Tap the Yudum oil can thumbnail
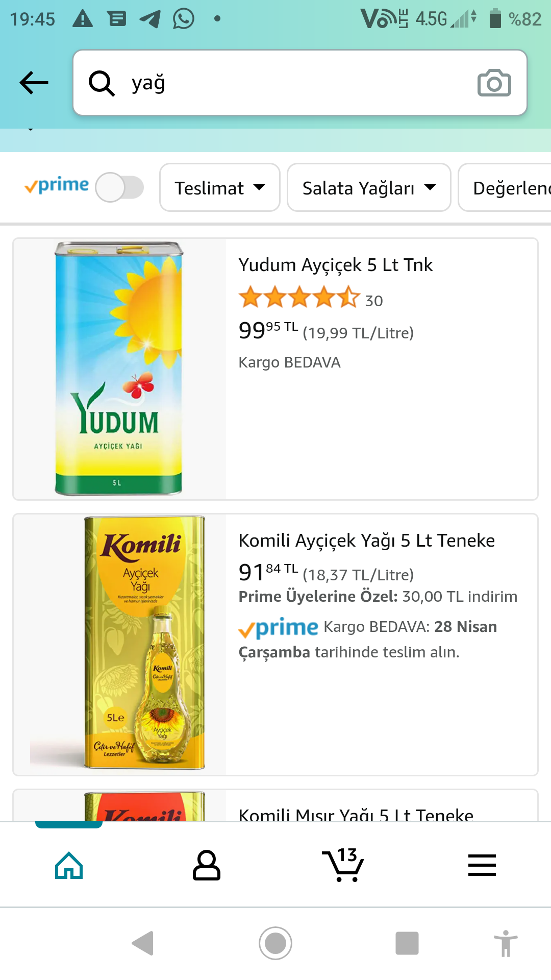 tap(119, 369)
